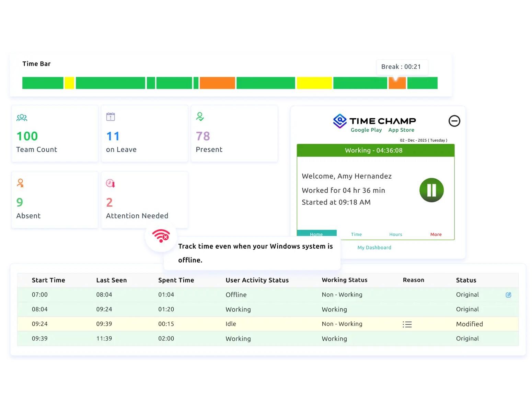The image size is (532, 406).
Task: Pause the running work timer
Action: [x=432, y=190]
